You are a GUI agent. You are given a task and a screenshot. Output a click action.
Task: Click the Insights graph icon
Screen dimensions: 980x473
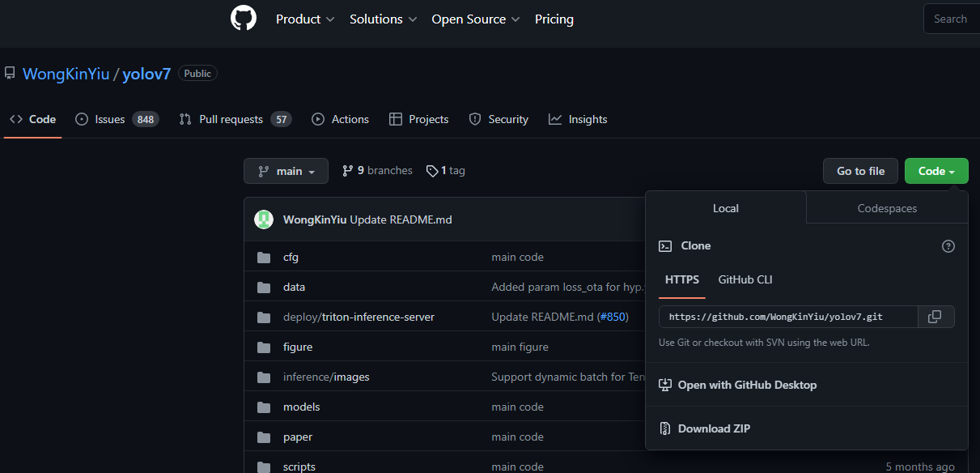[555, 119]
